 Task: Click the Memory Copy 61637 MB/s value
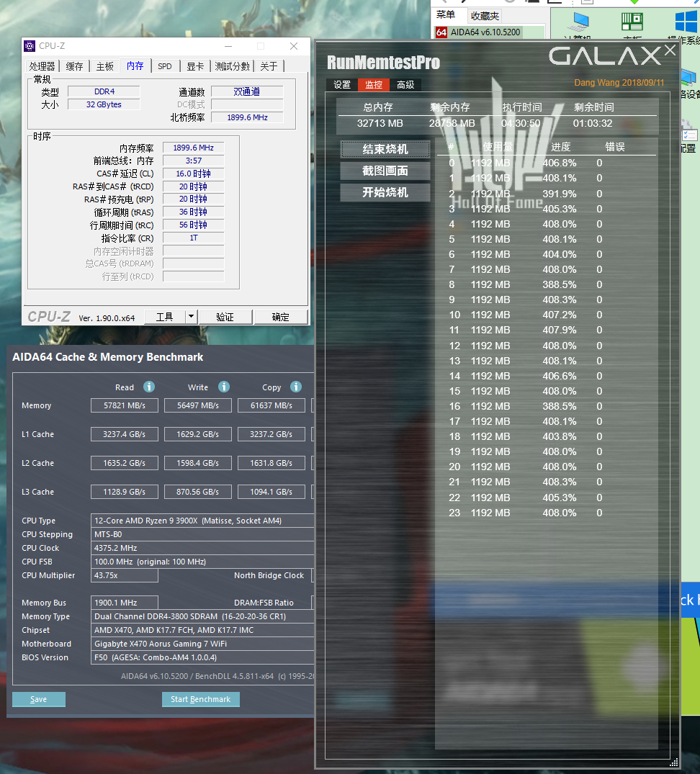pos(271,405)
